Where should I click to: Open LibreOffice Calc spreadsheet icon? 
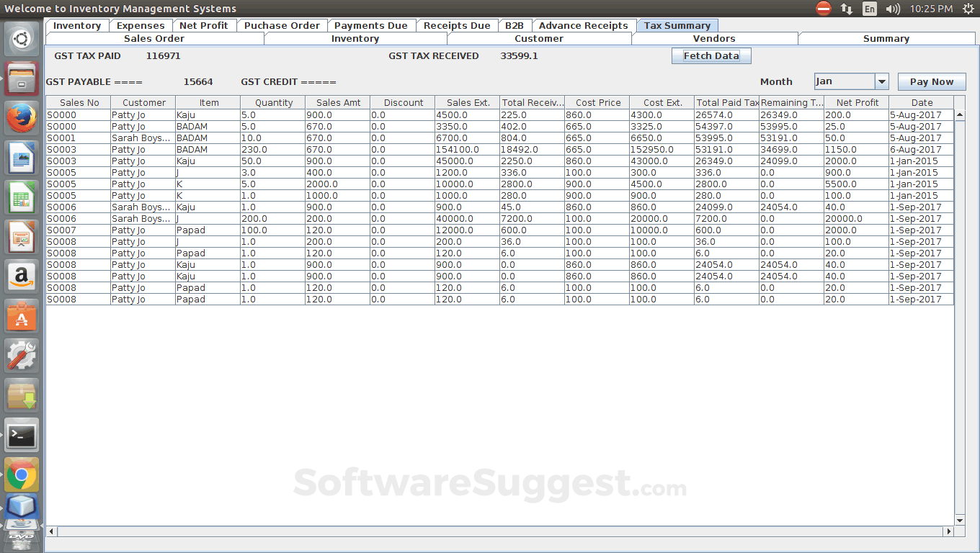click(x=22, y=197)
